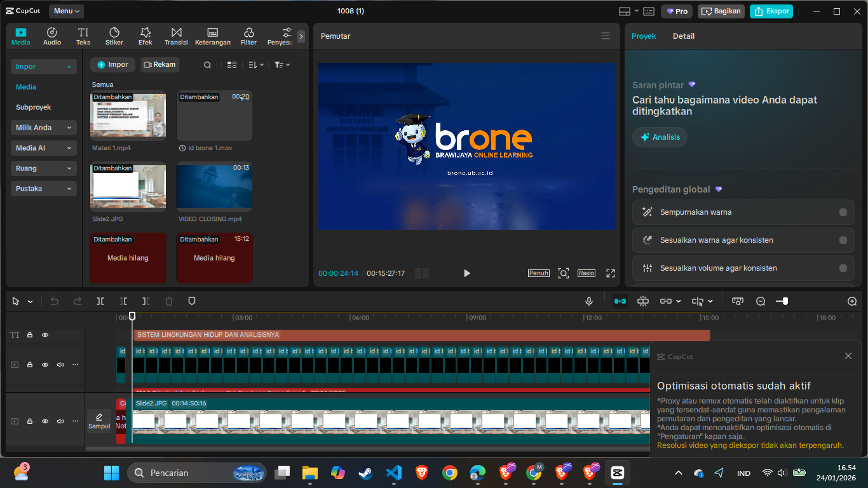Screen dimensions: 868x488
Task: Click the delete-right trim tool
Action: tap(146, 301)
